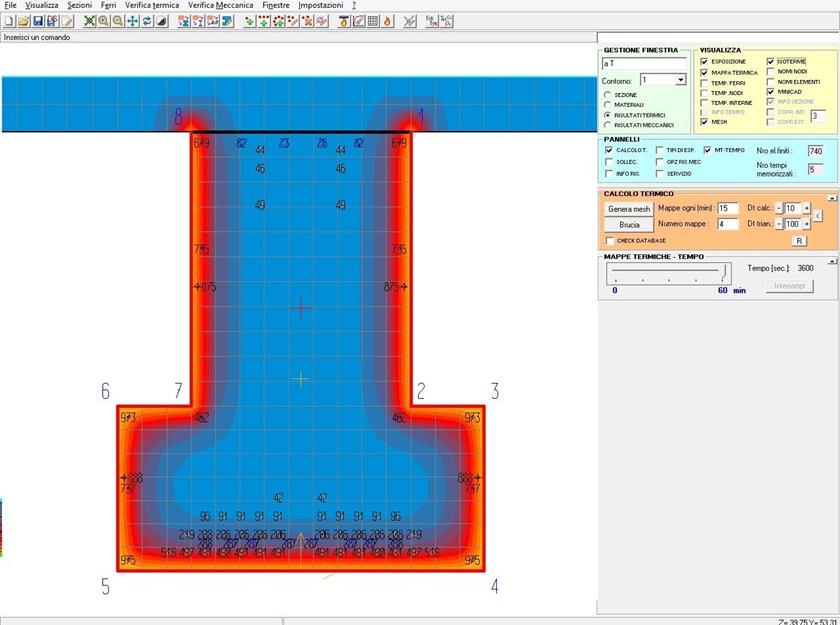Click the new file icon
Viewport: 840px width, 625px height.
pyautogui.click(x=9, y=21)
